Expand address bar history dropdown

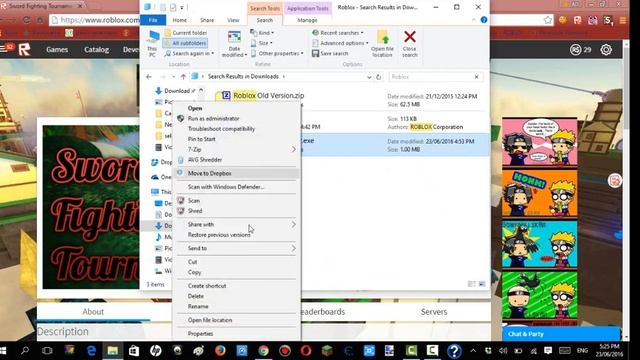[x=369, y=77]
